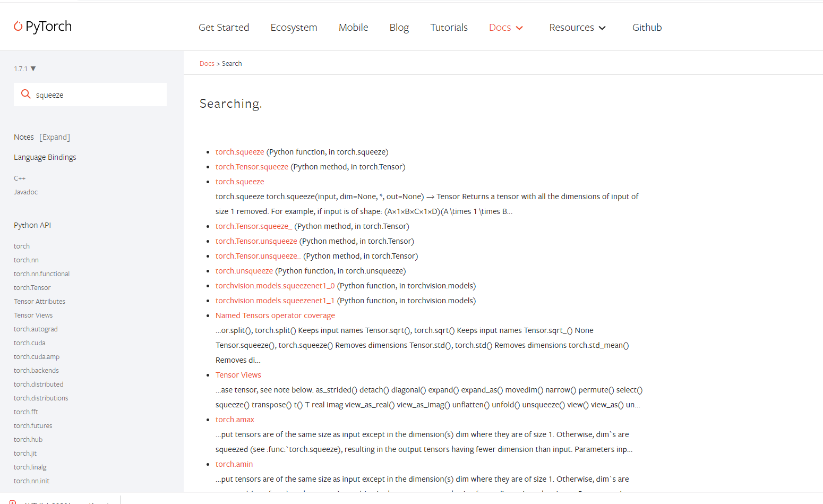The image size is (823, 504).
Task: Select torch.backends in the sidebar
Action: point(36,371)
